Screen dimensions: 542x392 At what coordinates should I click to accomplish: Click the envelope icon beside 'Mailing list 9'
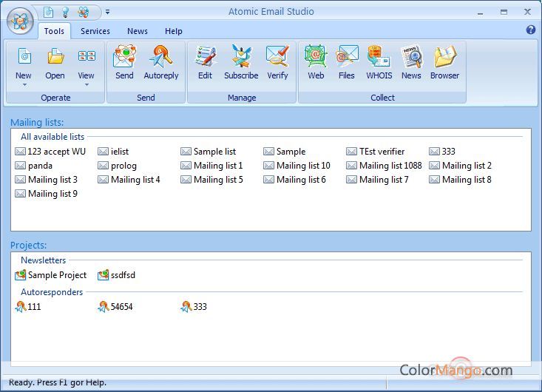[21, 194]
